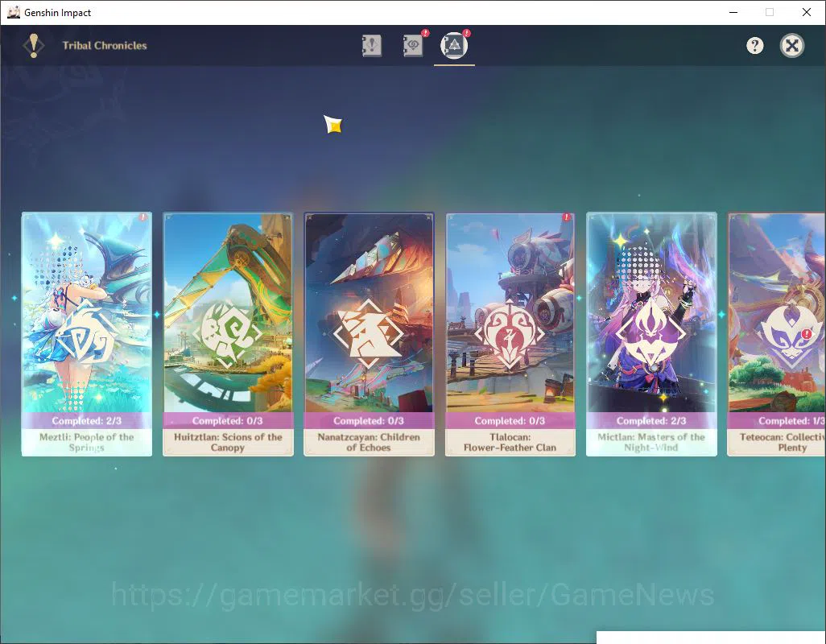Open the Teteocan: Collective of Plenty card

(776, 334)
